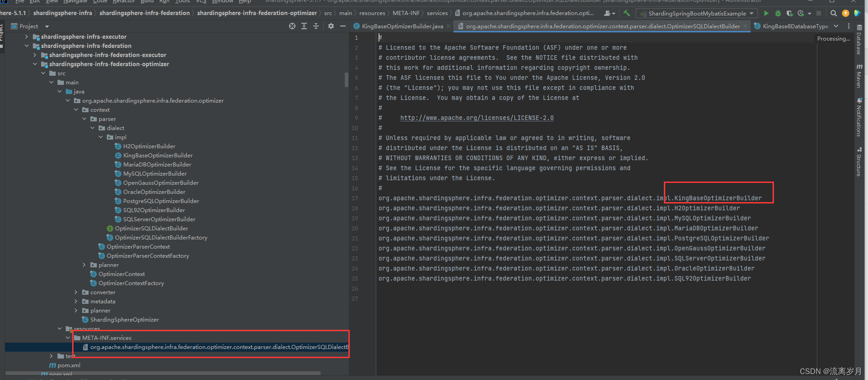Expand shardingsphere-infra-executor module
The image size is (868, 380).
click(26, 36)
